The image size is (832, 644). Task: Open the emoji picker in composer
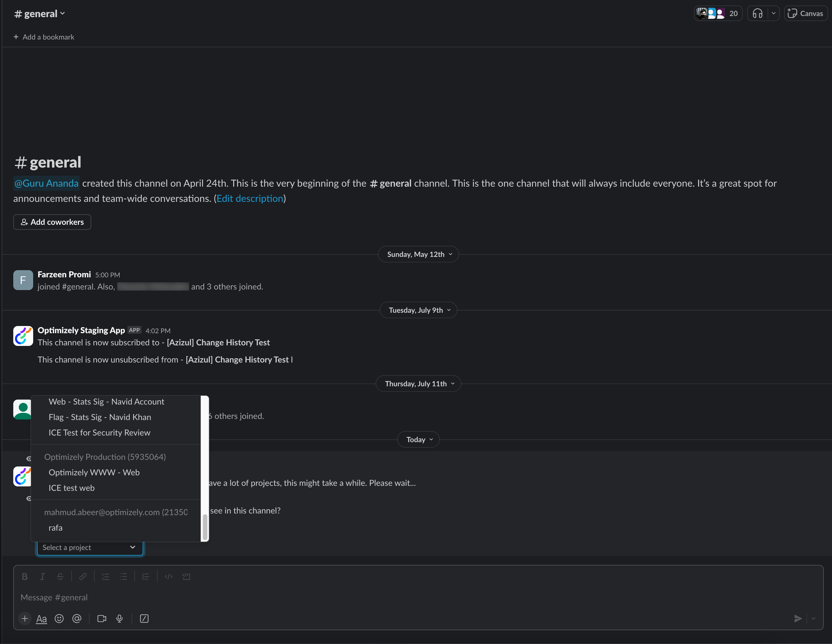(x=59, y=619)
